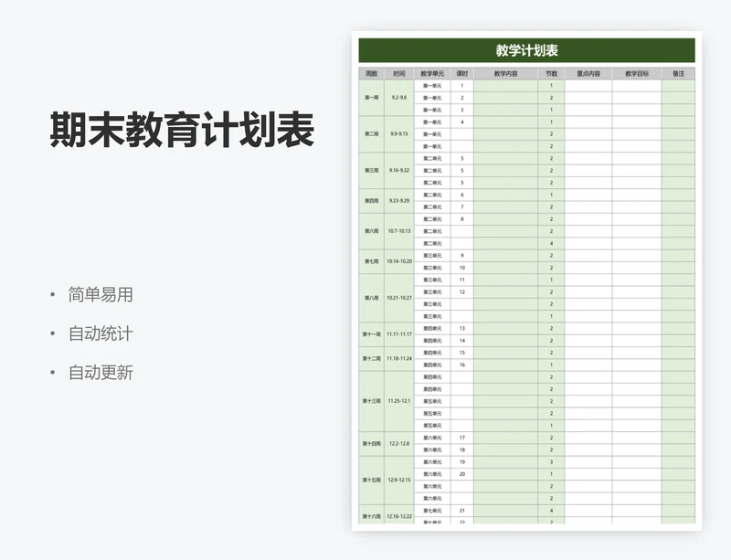The width and height of the screenshot is (731, 560).
Task: Click the 第三周 week cell
Action: coord(372,171)
